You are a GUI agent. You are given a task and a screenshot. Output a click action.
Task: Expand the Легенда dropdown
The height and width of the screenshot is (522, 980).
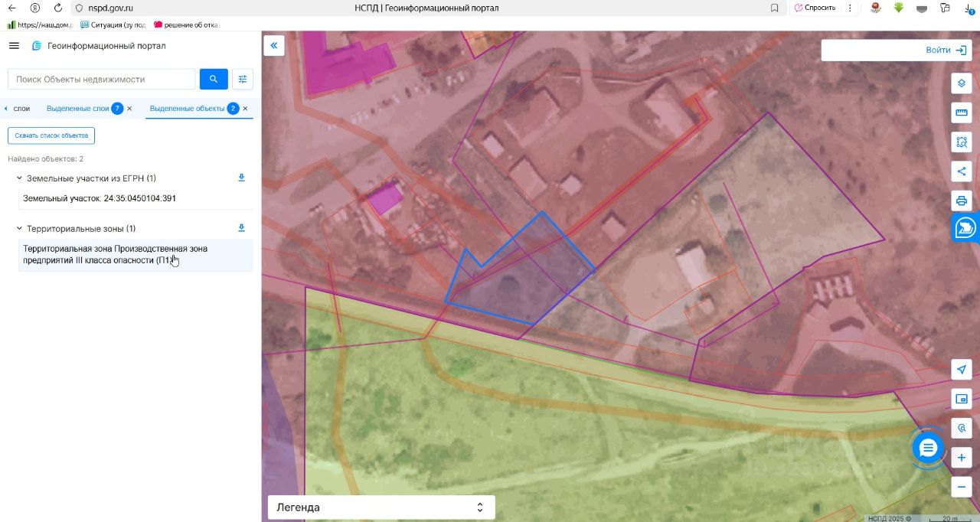[381, 507]
